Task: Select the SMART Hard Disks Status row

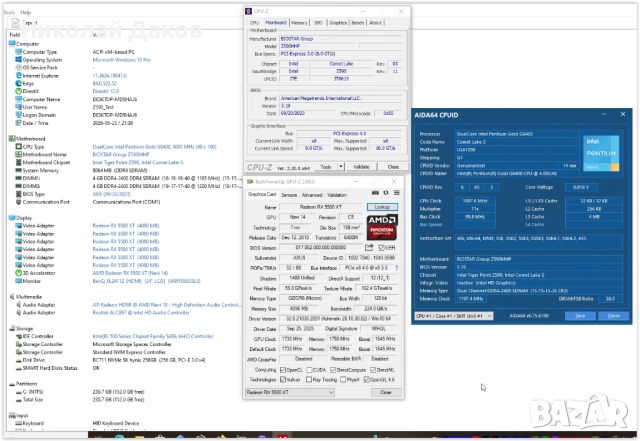Action: pos(122,368)
